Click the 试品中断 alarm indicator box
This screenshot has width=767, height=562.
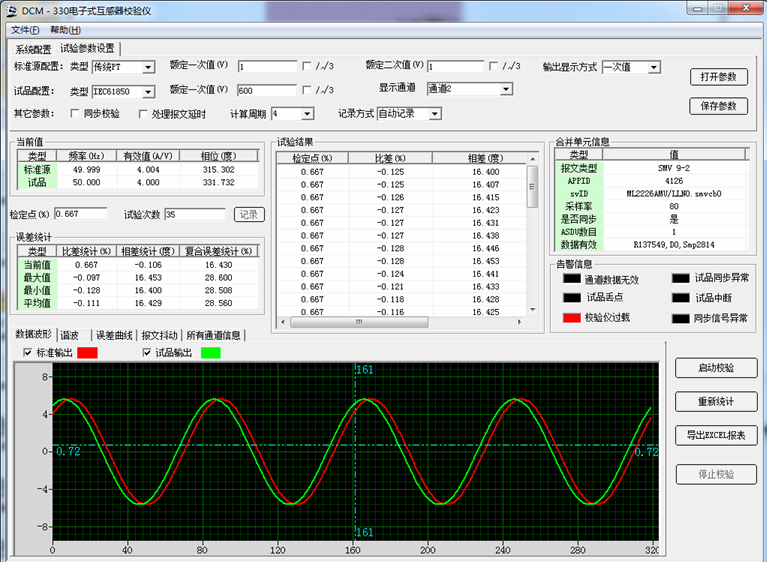pos(681,298)
